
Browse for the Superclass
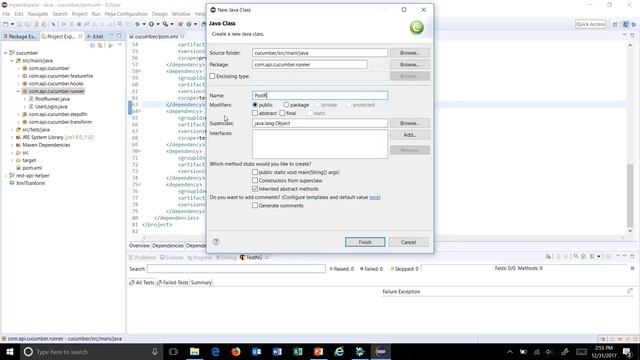click(410, 123)
